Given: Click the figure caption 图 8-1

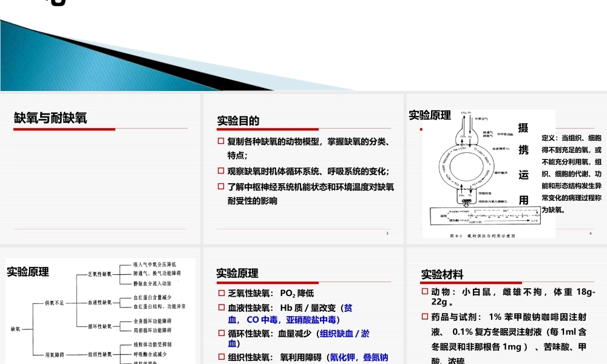Looking at the screenshot, I should [483, 235].
